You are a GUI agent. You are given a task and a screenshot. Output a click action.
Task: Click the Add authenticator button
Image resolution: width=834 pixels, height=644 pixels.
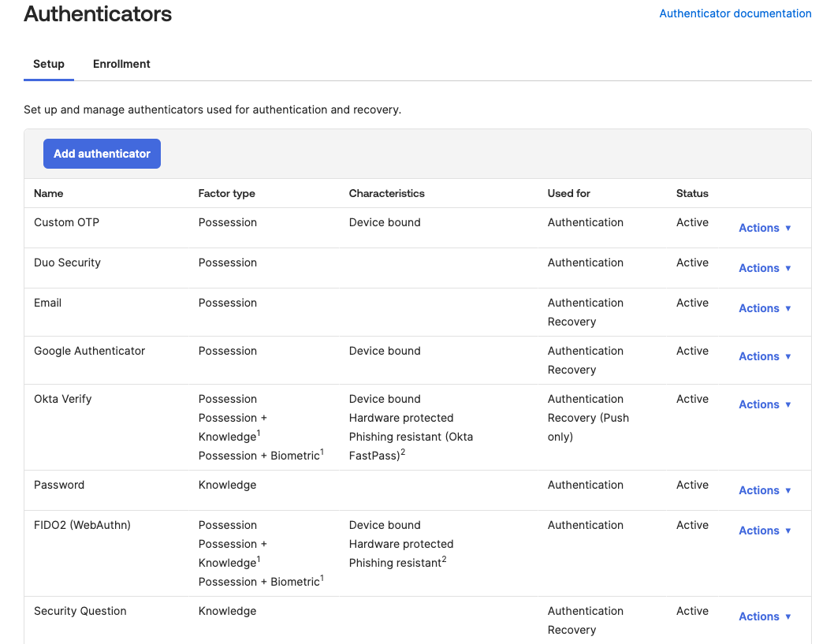click(x=102, y=154)
